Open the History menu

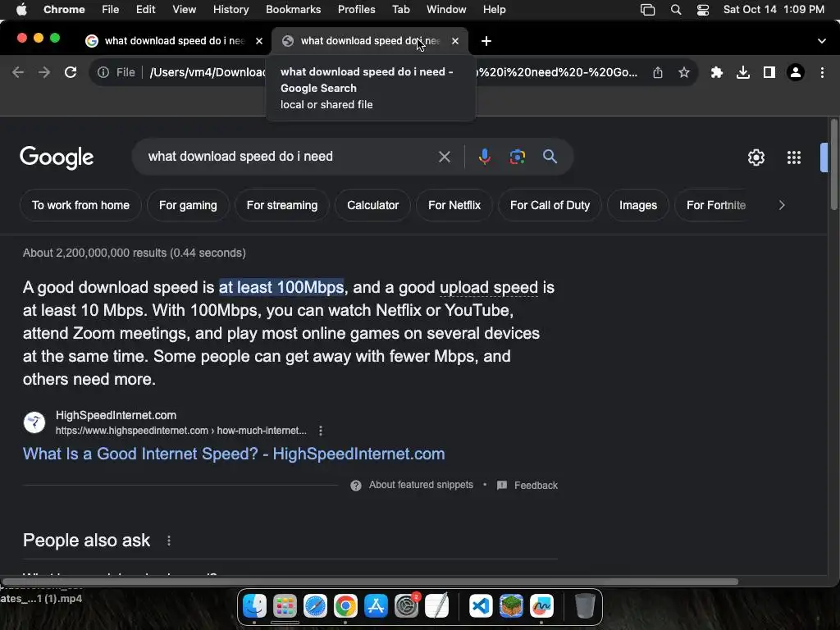231,10
